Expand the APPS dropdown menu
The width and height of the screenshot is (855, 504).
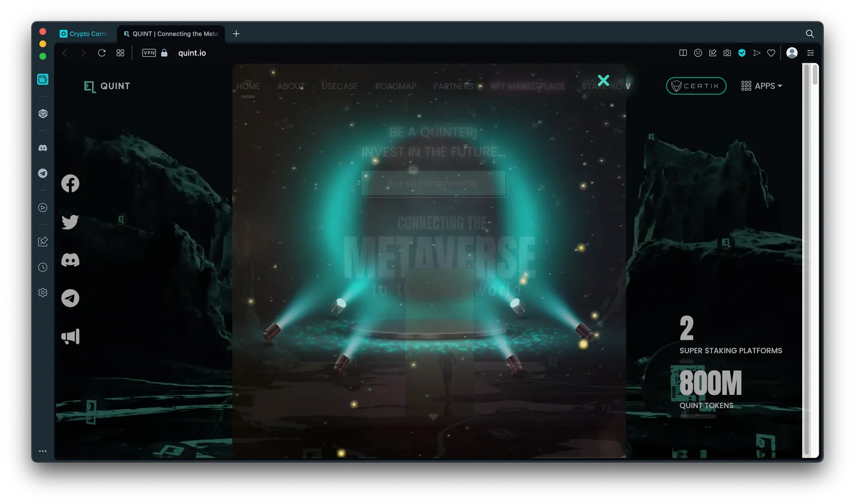(761, 86)
